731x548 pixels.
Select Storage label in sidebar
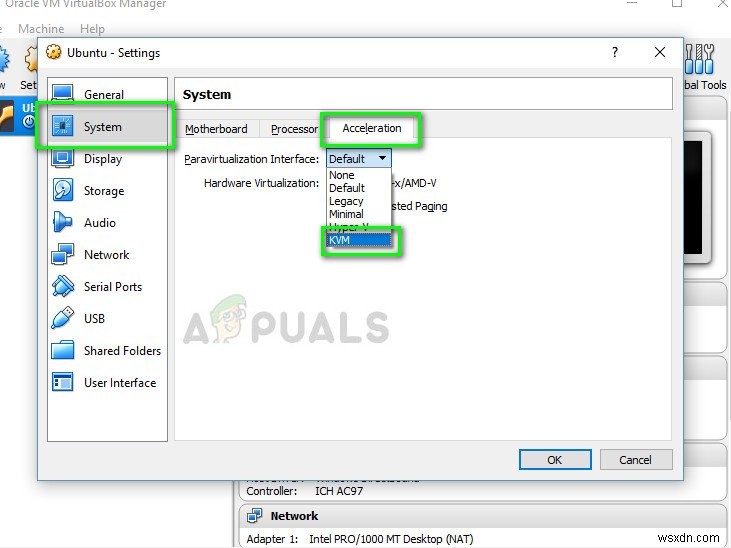(104, 191)
